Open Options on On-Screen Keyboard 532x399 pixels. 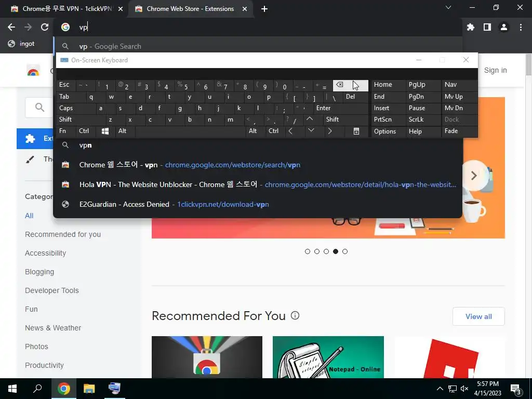(388, 131)
